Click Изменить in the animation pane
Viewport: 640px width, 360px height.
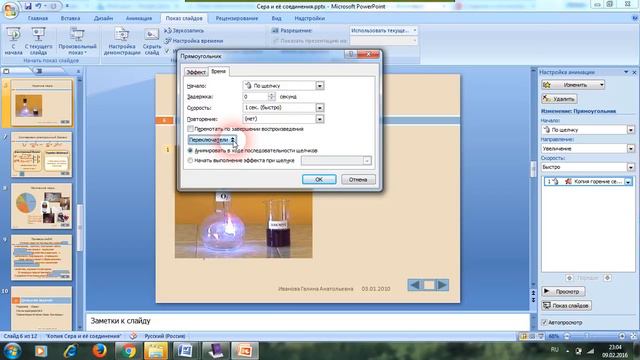click(x=573, y=85)
